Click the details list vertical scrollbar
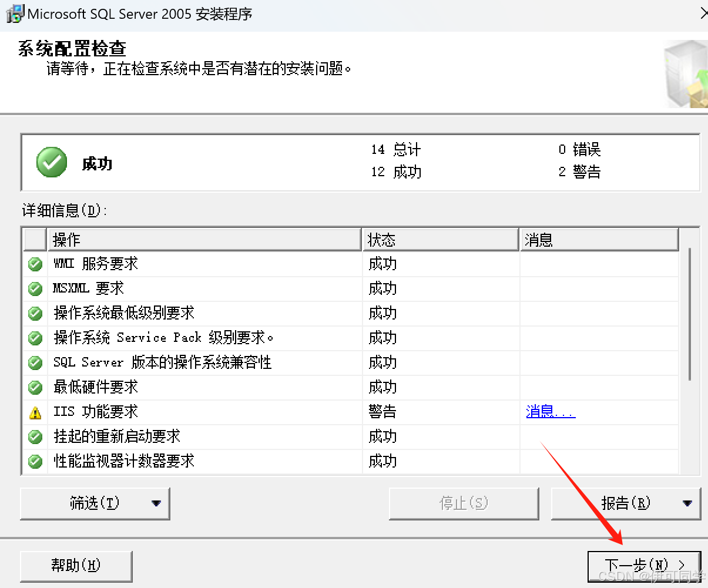Screen dimensions: 708x588 click(x=689, y=314)
